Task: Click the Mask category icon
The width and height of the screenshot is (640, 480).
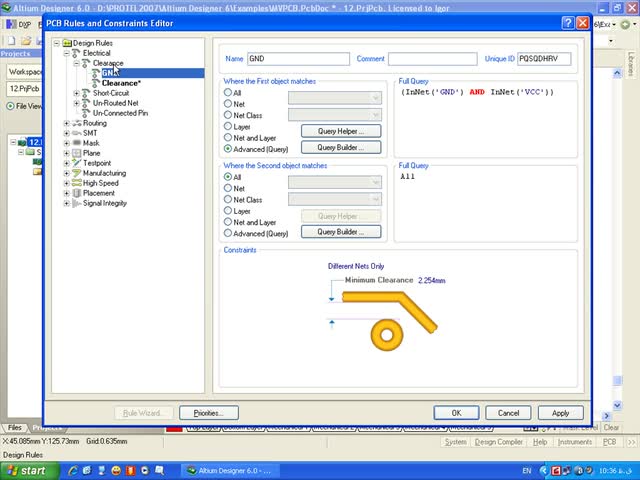Action: (76, 143)
